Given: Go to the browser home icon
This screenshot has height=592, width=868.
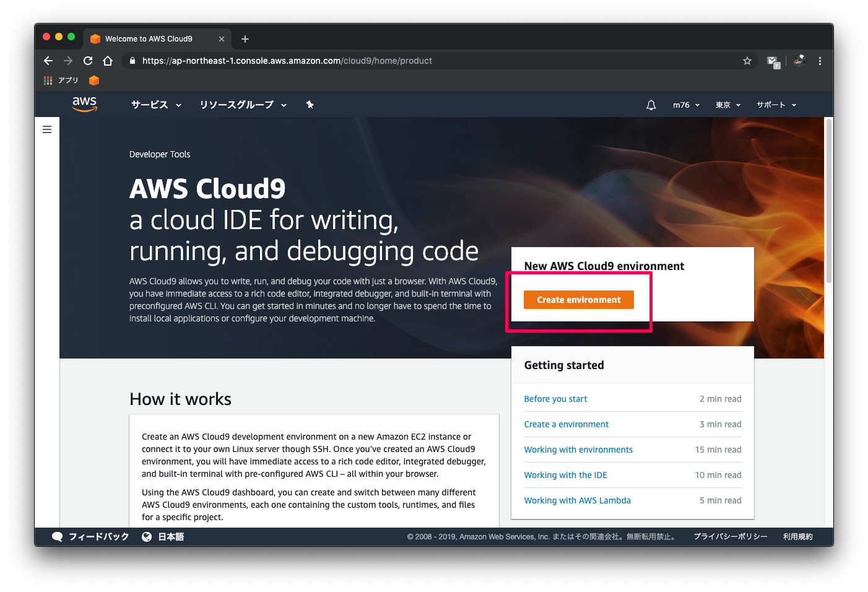Looking at the screenshot, I should [x=108, y=61].
